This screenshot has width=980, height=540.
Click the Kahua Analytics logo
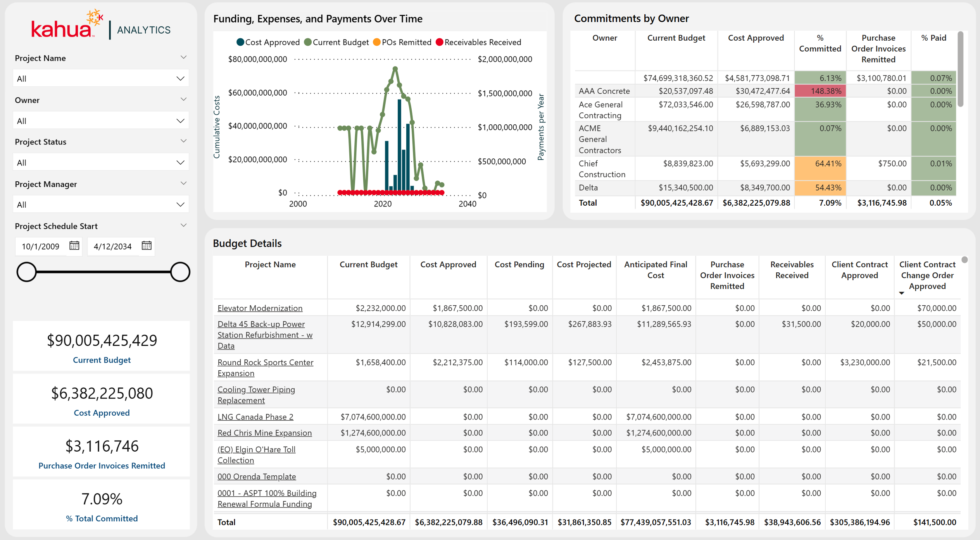[x=101, y=25]
